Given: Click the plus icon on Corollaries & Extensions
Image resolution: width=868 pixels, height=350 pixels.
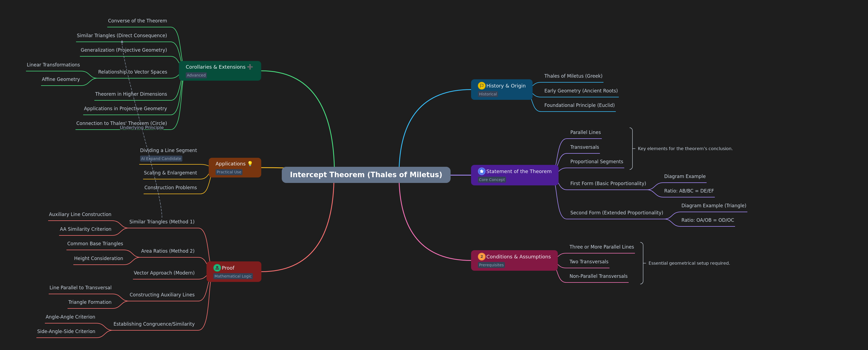Looking at the screenshot, I should coord(250,67).
